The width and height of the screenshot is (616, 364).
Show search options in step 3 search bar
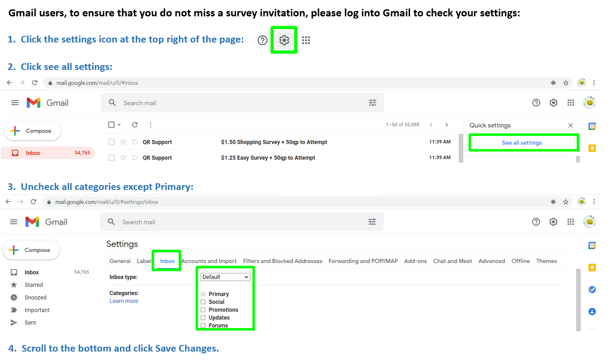(372, 222)
